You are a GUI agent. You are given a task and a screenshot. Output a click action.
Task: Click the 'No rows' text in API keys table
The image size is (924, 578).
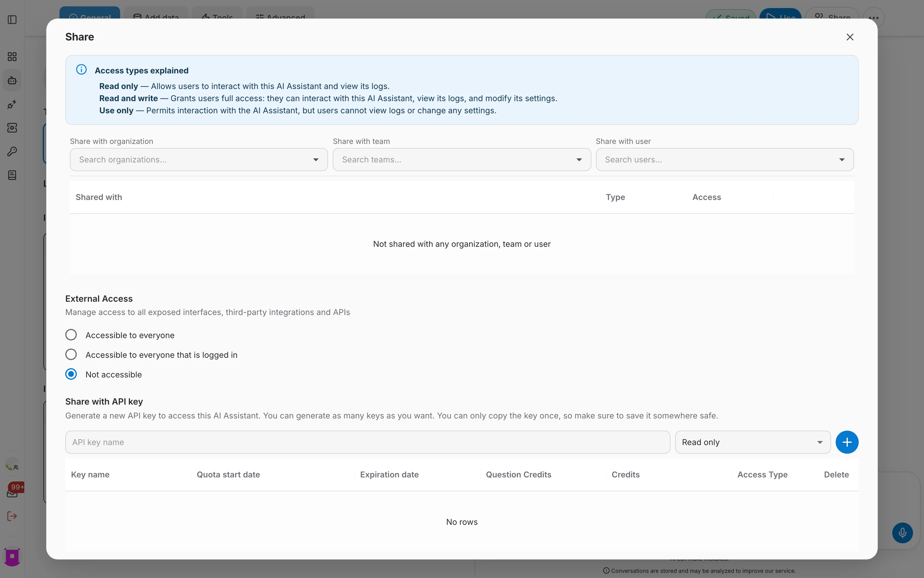(x=462, y=522)
